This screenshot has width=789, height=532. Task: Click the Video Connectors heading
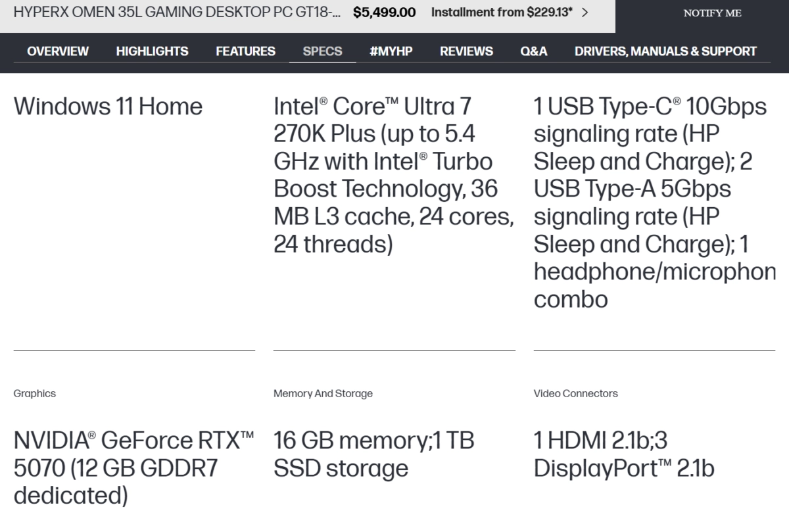(575, 393)
